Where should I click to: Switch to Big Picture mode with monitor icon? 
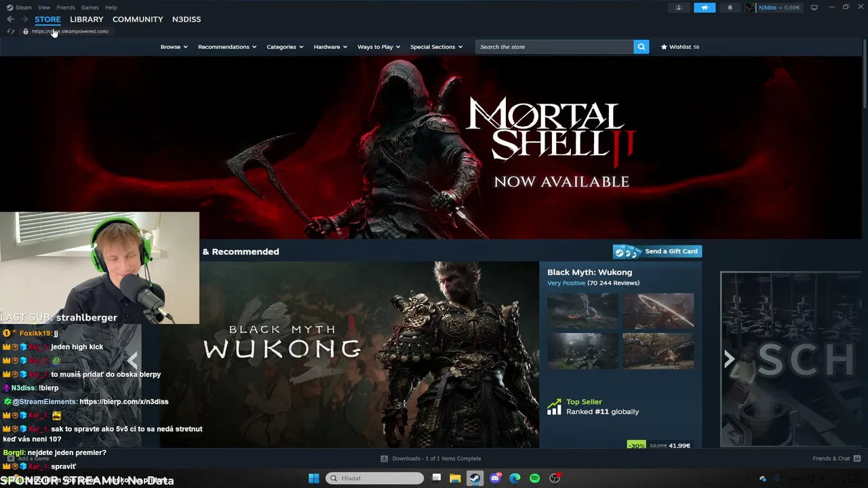point(814,7)
